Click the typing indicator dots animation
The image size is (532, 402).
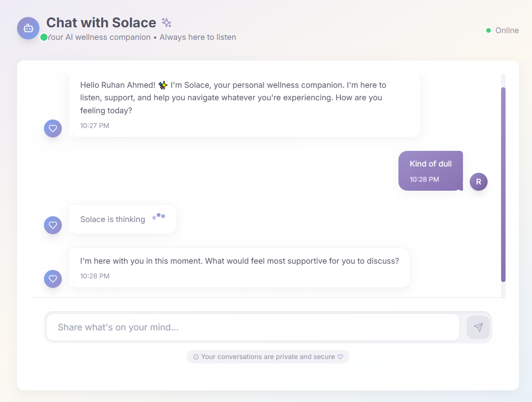pos(159,216)
